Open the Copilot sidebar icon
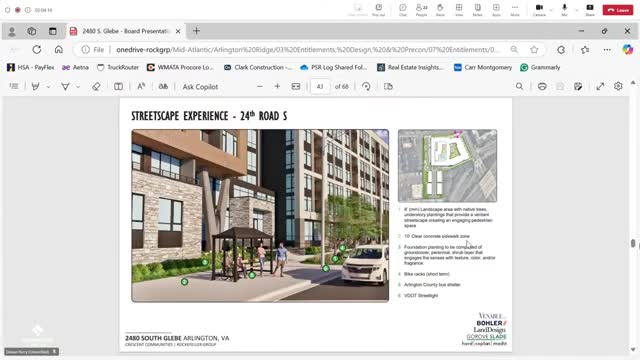This screenshot has width=640, height=360. 628,49
